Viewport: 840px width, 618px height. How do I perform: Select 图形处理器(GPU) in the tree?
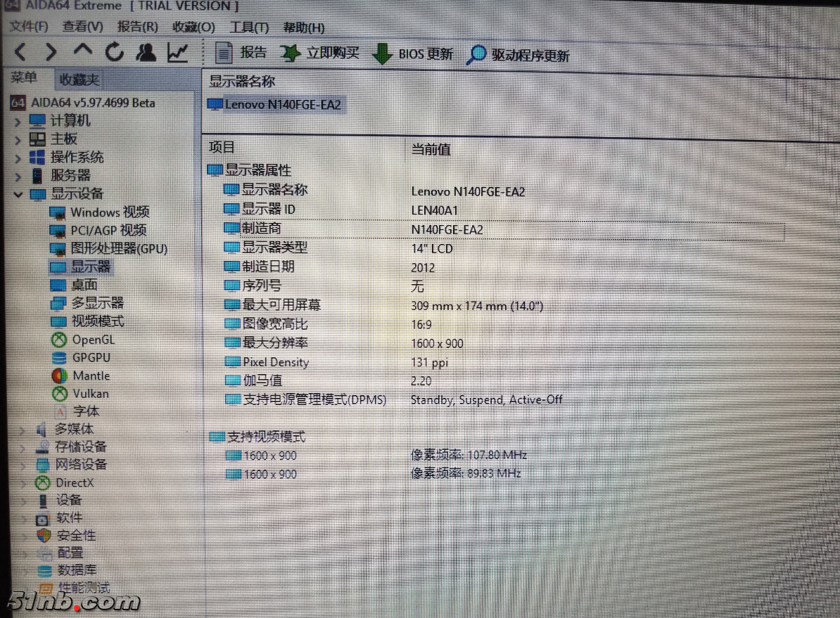[118, 249]
